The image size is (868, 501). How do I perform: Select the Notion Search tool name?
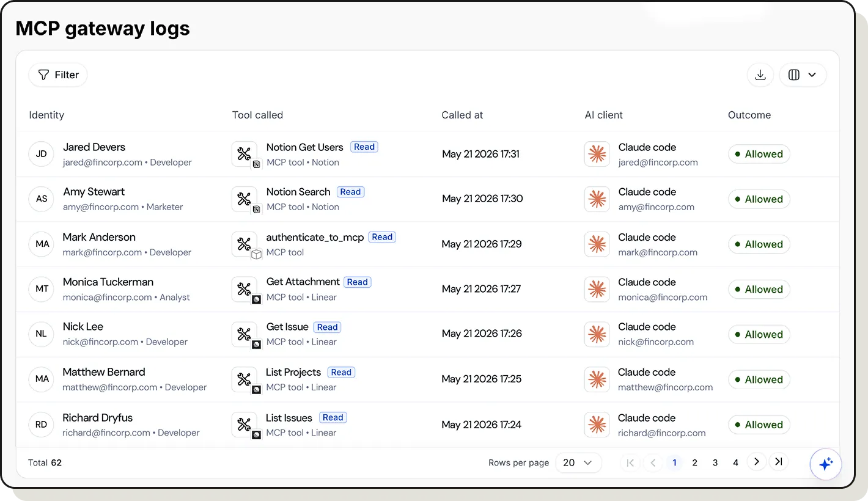(x=298, y=192)
